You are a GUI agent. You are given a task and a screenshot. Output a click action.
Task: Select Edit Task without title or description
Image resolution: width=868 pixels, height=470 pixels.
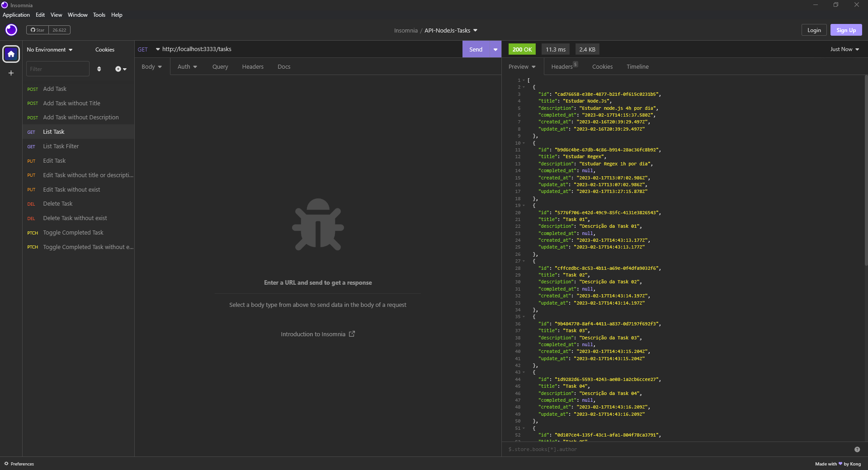[79, 175]
